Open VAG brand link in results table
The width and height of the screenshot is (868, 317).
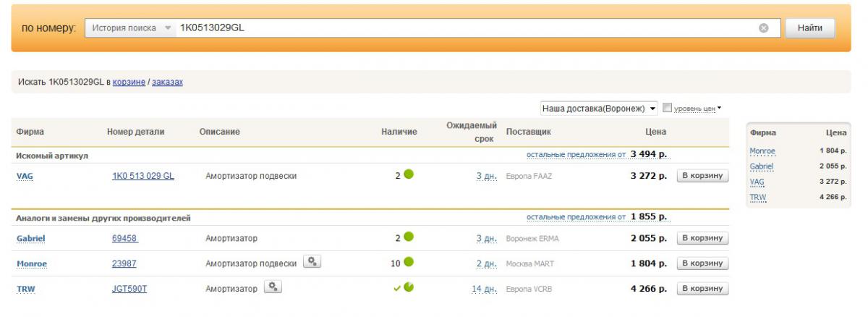point(25,176)
